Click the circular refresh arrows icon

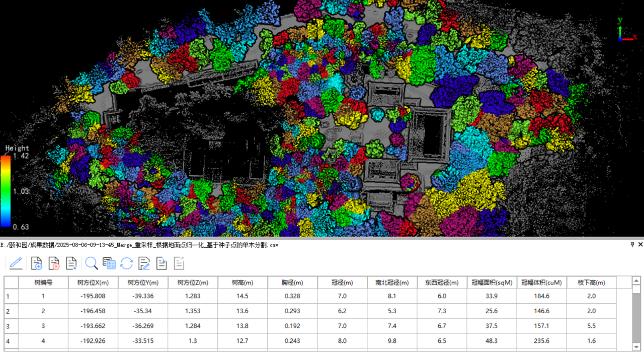pos(126,263)
